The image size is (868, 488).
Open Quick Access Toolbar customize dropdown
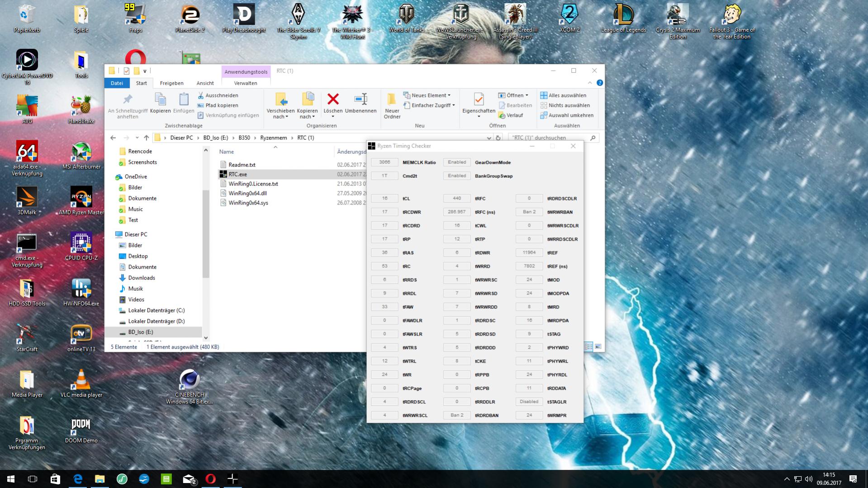coord(145,71)
